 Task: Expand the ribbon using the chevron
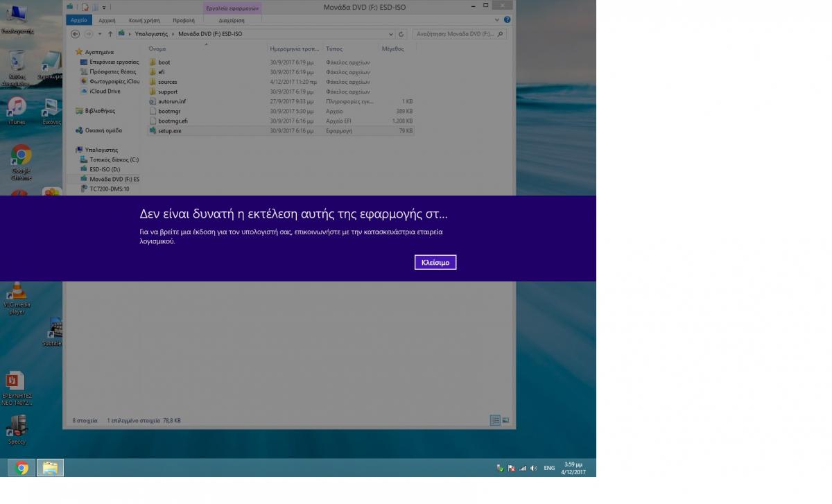click(x=499, y=20)
